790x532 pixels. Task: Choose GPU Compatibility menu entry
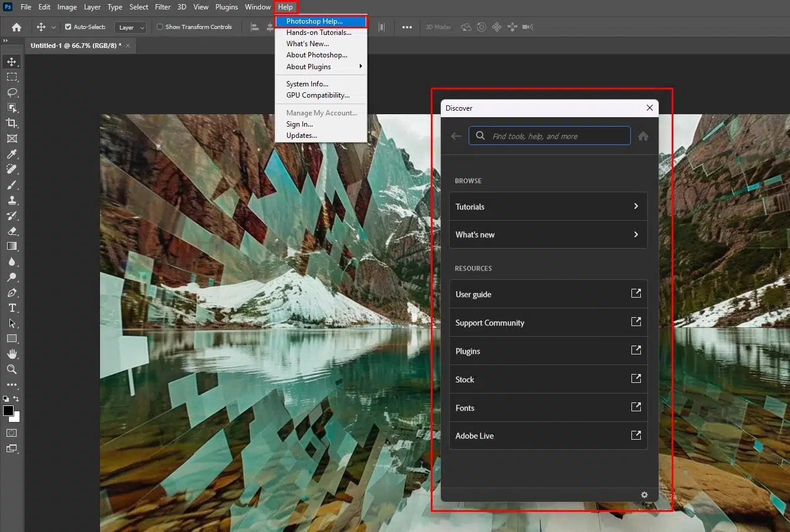click(321, 95)
